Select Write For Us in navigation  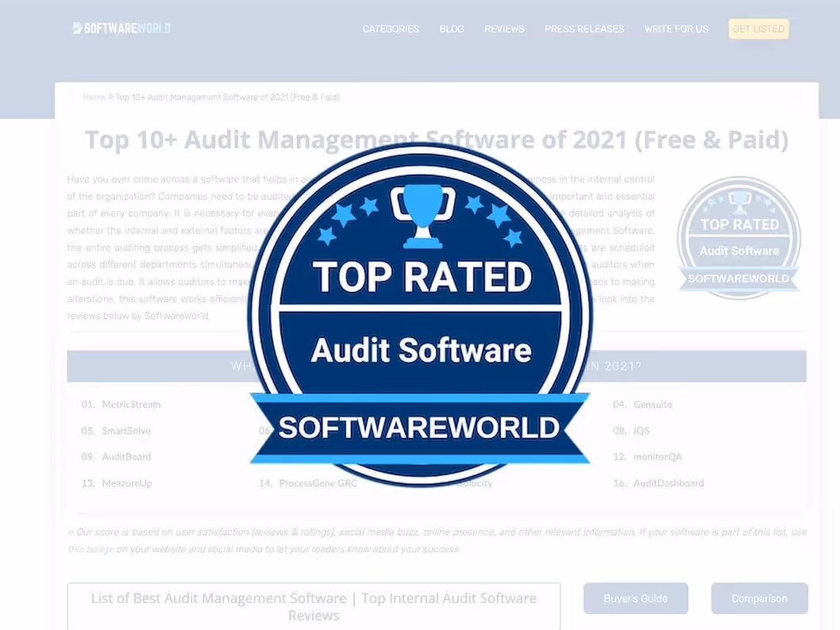(x=676, y=29)
